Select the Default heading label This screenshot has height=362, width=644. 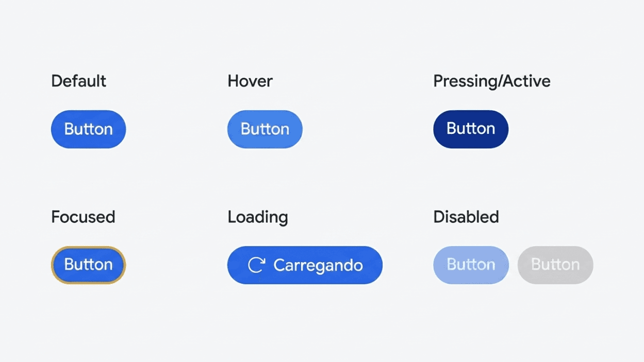pyautogui.click(x=79, y=81)
